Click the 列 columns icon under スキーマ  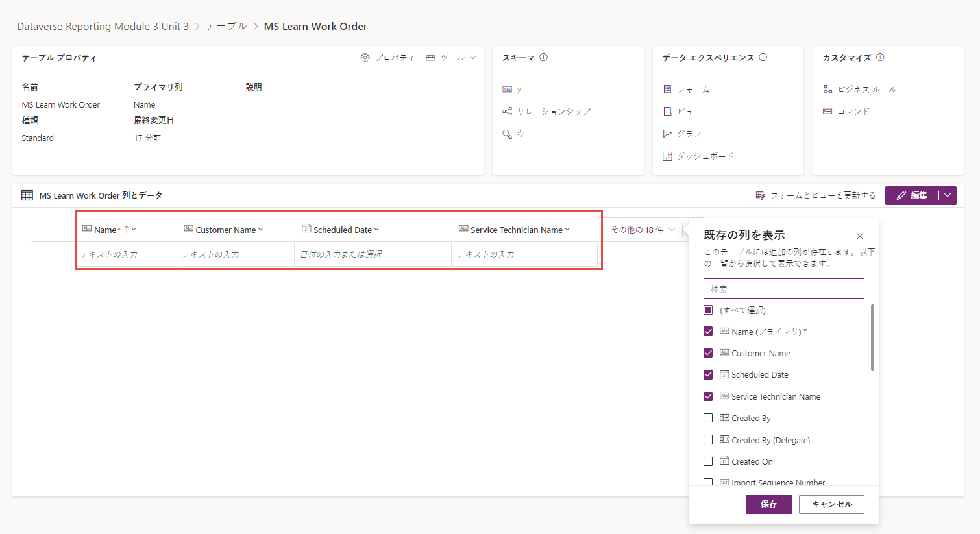pos(508,90)
